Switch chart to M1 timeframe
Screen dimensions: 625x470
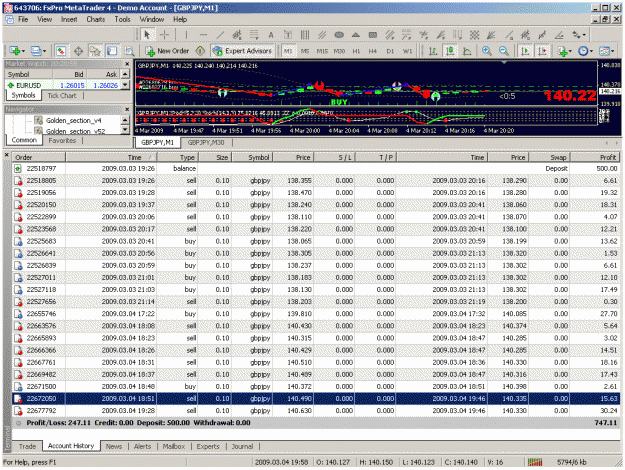288,51
